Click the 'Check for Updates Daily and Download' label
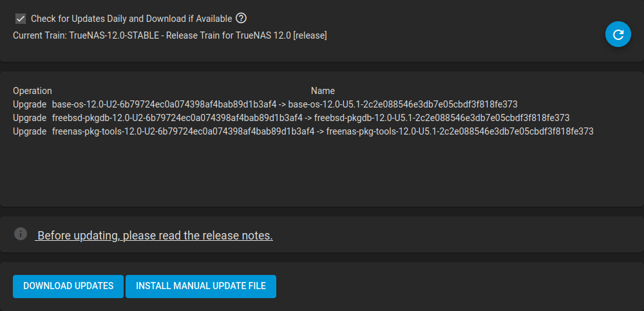 pos(131,19)
